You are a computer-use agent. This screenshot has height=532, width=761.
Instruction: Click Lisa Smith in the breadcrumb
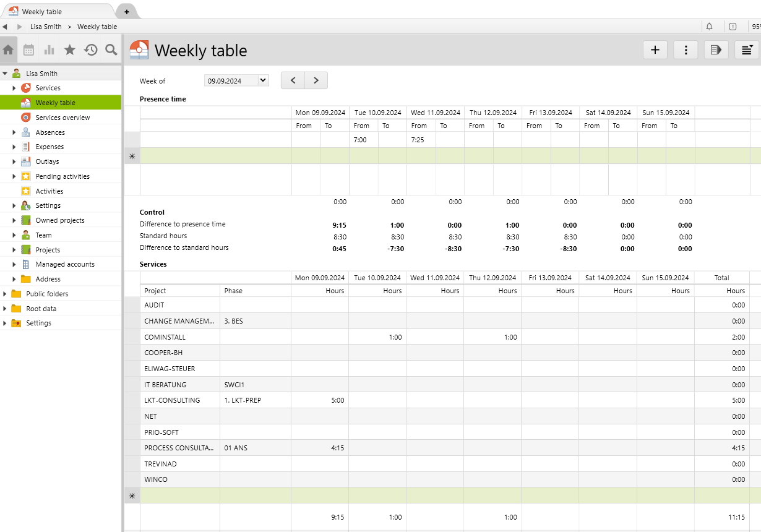[46, 27]
